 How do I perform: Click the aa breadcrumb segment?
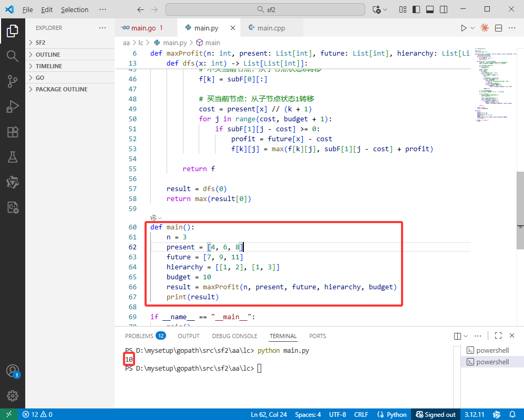point(126,43)
